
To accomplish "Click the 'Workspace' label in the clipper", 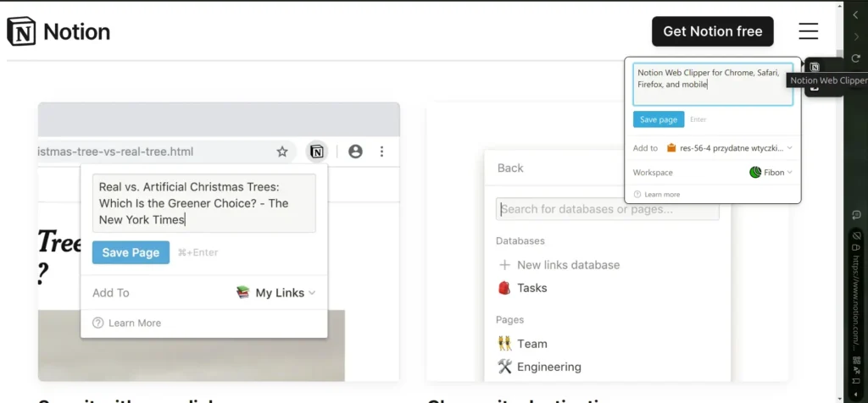I will pos(653,173).
